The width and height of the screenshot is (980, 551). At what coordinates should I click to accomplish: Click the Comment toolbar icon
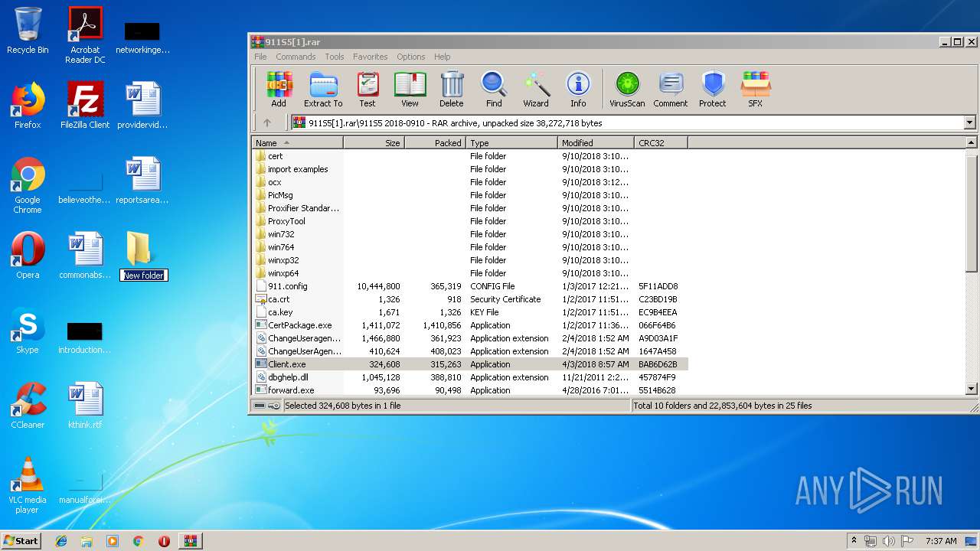point(671,90)
